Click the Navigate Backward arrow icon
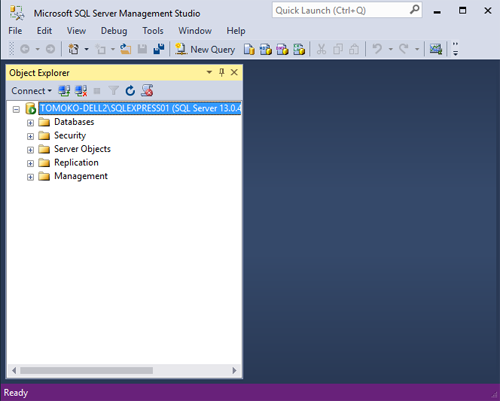This screenshot has height=401, width=500. (25, 49)
